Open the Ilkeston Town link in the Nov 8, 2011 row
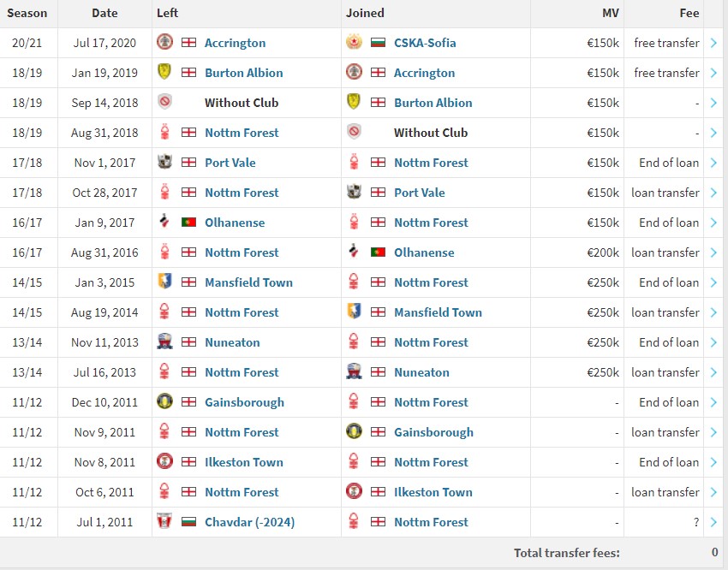Viewport: 728px width, 570px height. coord(243,462)
